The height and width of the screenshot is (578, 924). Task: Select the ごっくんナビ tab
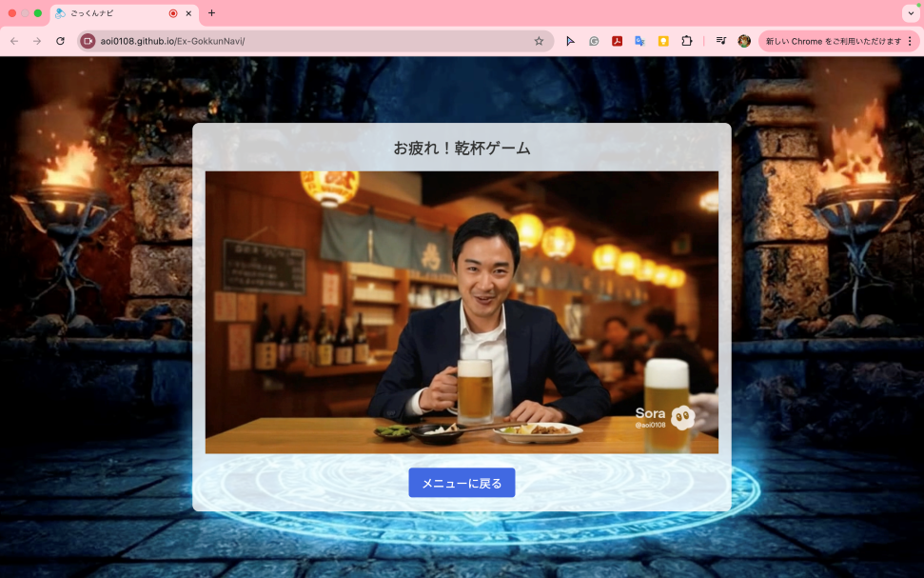point(109,13)
